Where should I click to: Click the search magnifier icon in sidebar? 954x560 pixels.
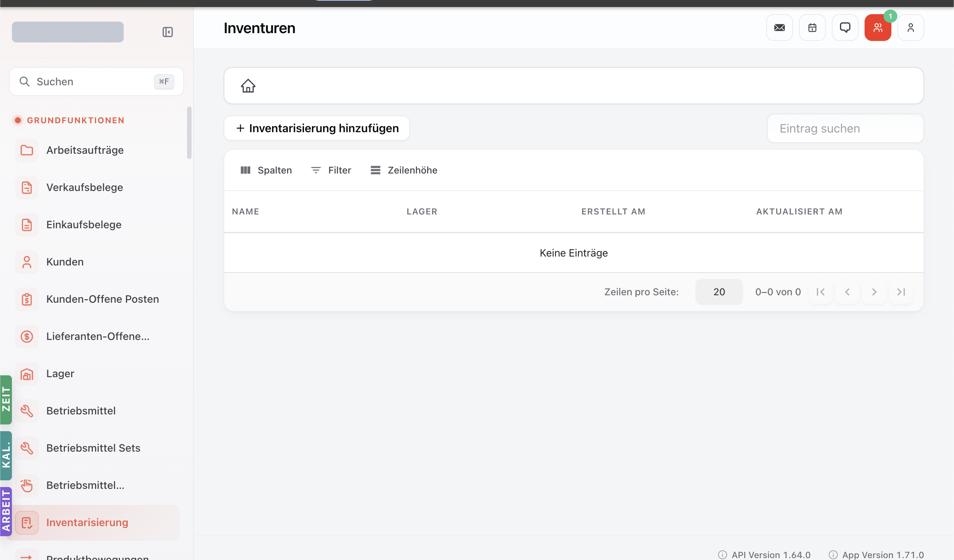(25, 82)
